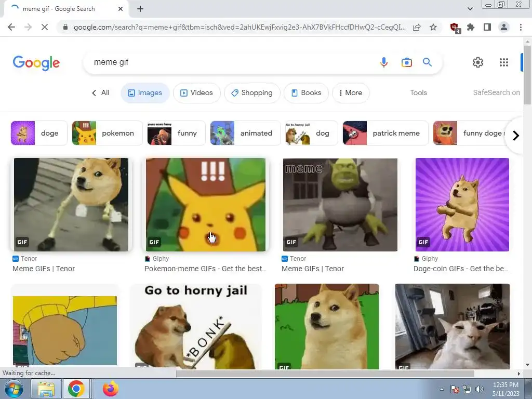Toggle the browser side panel
This screenshot has height=399, width=532.
(487, 27)
